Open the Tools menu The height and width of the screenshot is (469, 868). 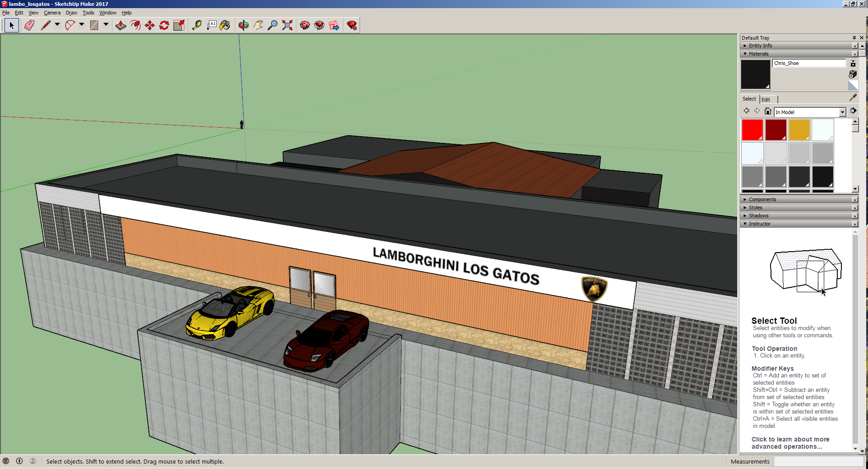click(x=88, y=13)
